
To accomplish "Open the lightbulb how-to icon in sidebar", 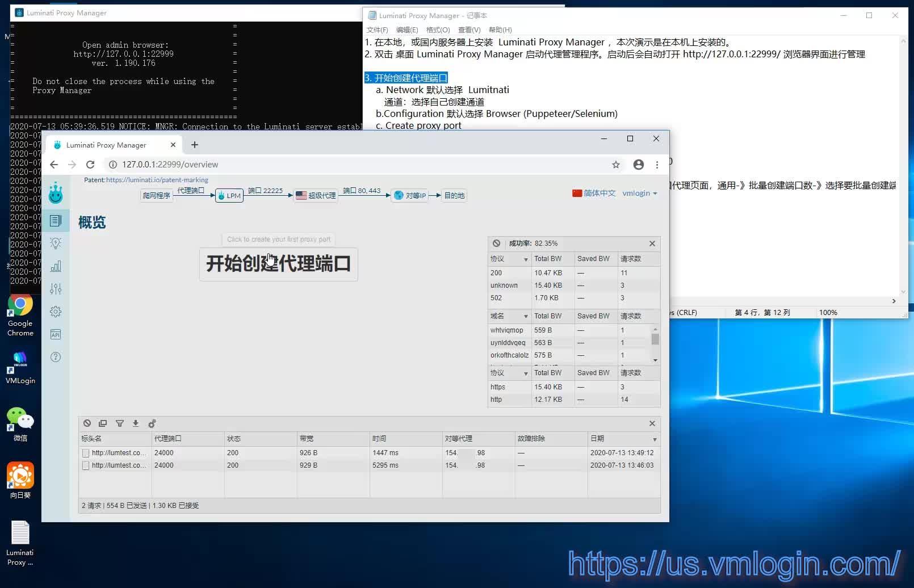I will (56, 243).
